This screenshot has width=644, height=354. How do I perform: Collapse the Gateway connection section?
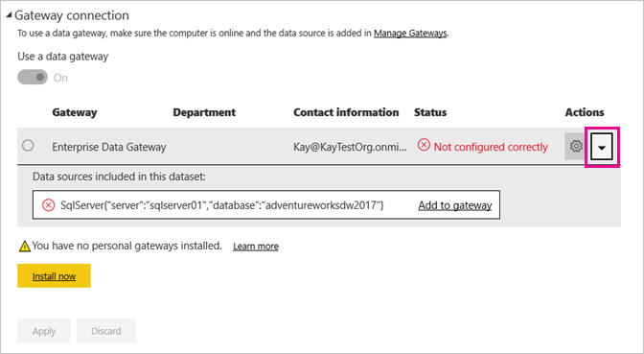pos(9,15)
